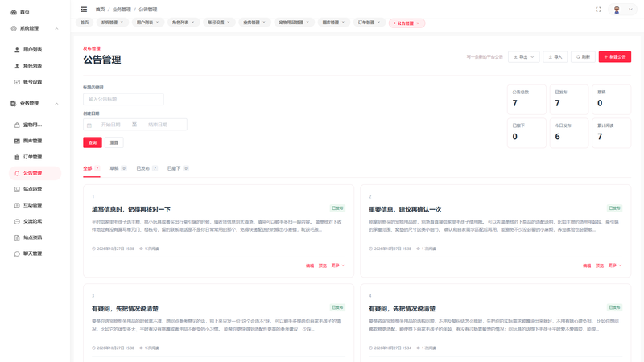Click the red 查询 search button

93,142
